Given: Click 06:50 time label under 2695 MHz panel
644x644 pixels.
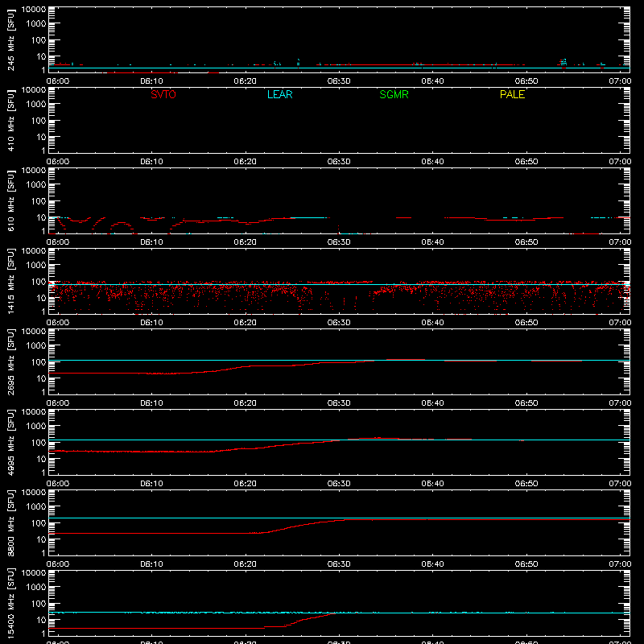Looking at the screenshot, I should pos(526,403).
